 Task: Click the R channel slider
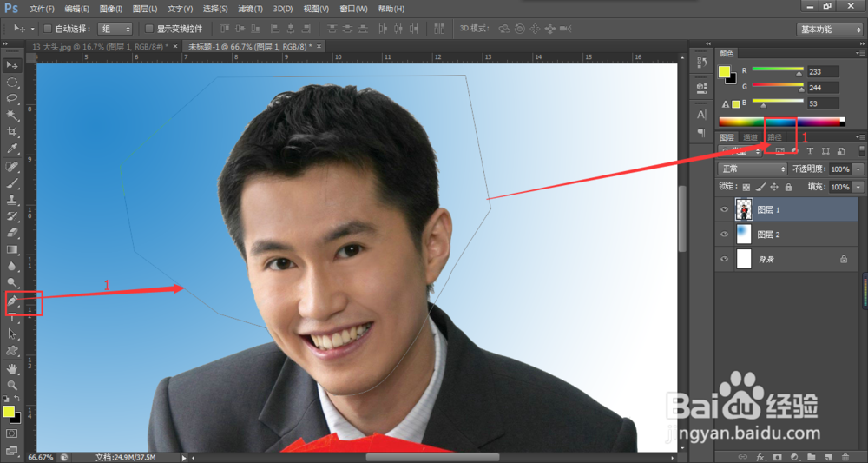(x=777, y=69)
